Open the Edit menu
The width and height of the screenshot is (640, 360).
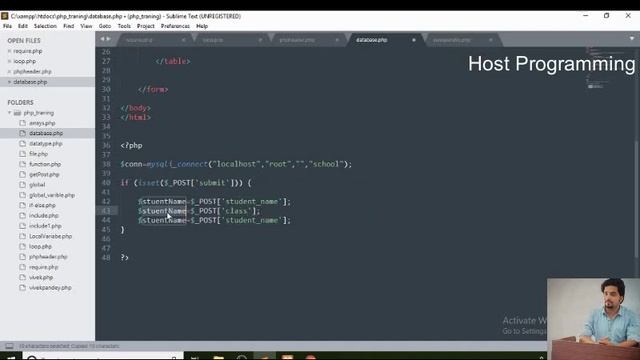pyautogui.click(x=23, y=26)
